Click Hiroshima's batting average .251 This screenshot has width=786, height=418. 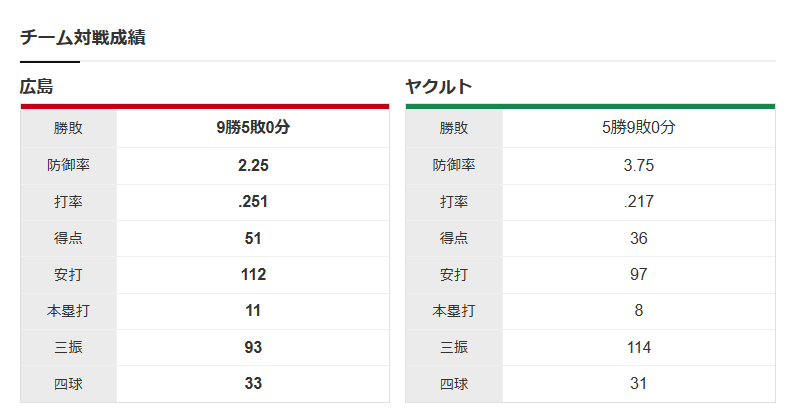(253, 201)
